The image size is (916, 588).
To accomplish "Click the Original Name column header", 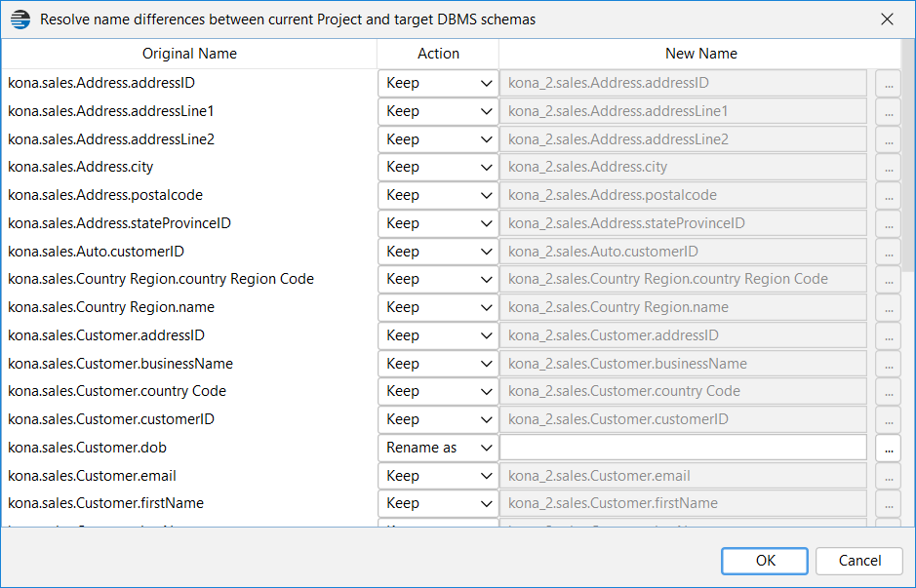I will [x=189, y=54].
